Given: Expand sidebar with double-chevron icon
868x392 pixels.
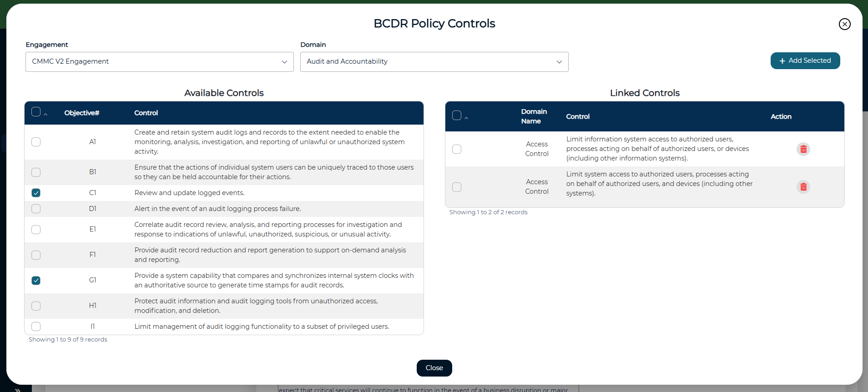Looking at the screenshot, I should click(x=17, y=390).
